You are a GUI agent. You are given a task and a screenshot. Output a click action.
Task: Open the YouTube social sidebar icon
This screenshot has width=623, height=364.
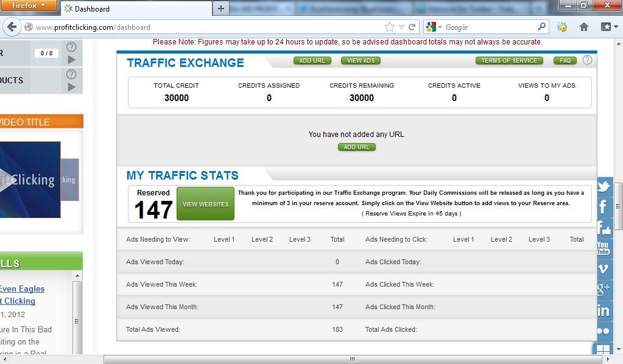[x=603, y=248]
